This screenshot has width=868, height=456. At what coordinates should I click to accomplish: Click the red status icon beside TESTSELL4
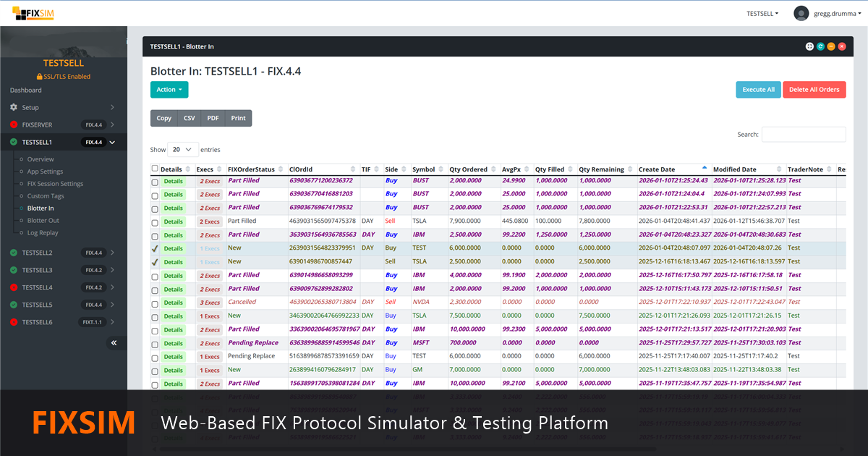(x=14, y=287)
